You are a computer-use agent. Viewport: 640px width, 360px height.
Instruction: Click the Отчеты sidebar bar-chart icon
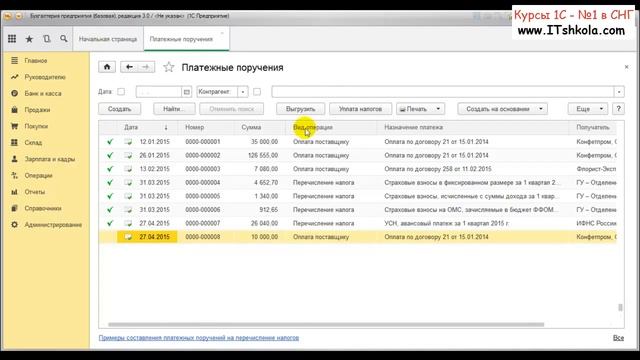pyautogui.click(x=15, y=191)
